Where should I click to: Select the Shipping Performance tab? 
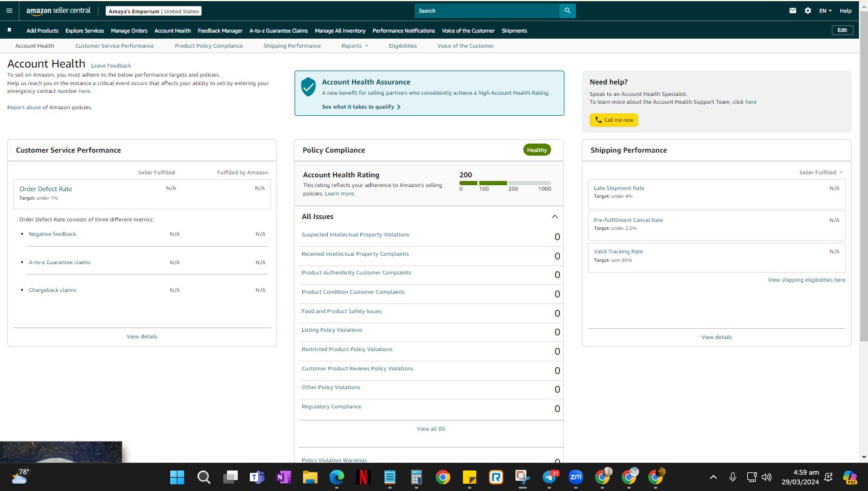pyautogui.click(x=292, y=46)
